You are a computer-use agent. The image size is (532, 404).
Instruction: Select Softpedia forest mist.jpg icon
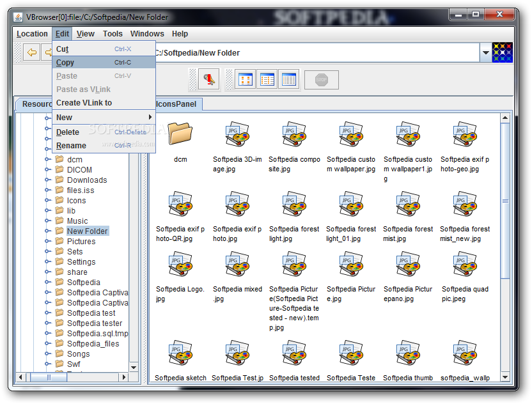(x=408, y=203)
